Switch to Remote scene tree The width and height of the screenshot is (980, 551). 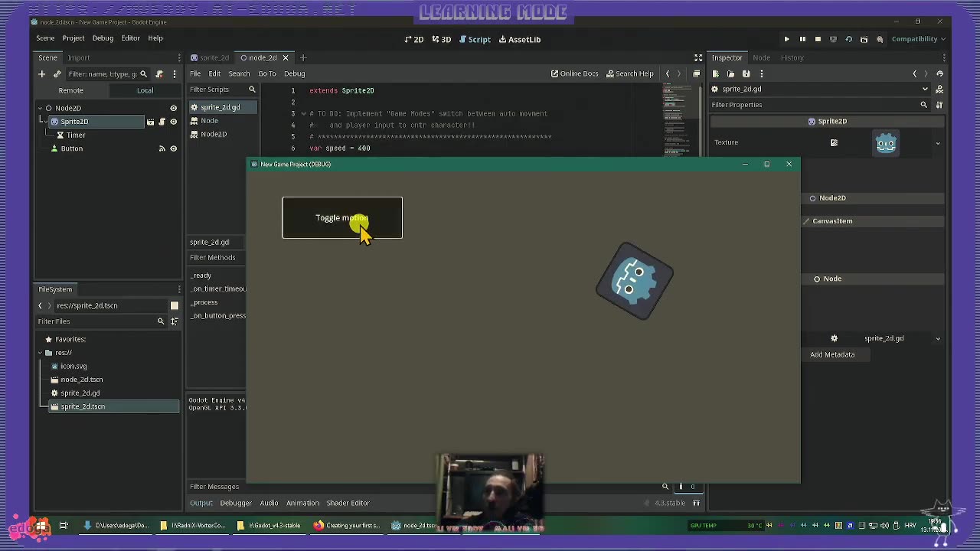[x=70, y=90]
